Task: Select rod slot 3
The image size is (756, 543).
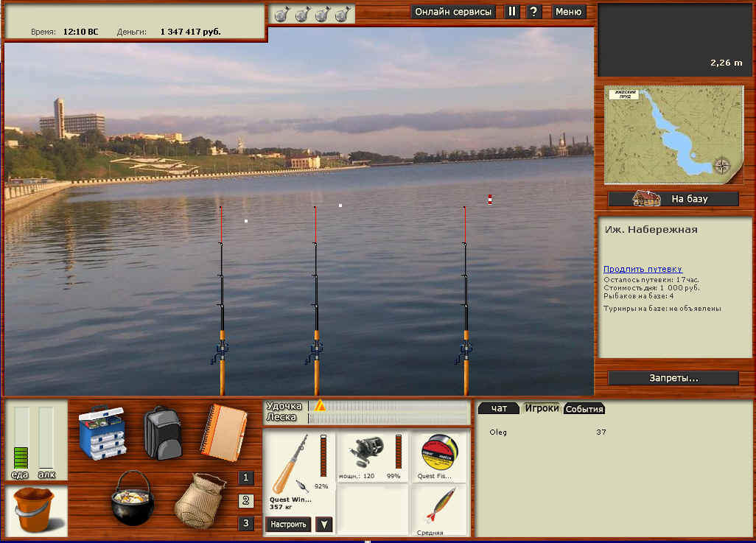Action: pos(245,523)
